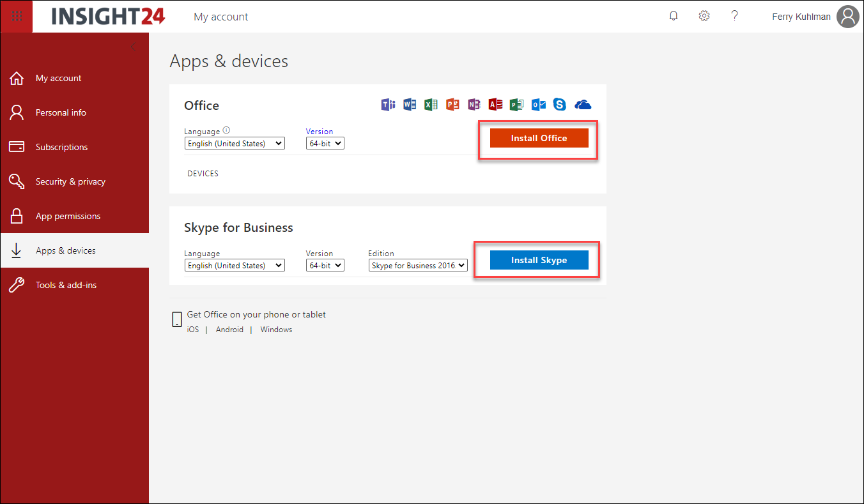The width and height of the screenshot is (864, 504).
Task: Click the My account header title
Action: (221, 17)
